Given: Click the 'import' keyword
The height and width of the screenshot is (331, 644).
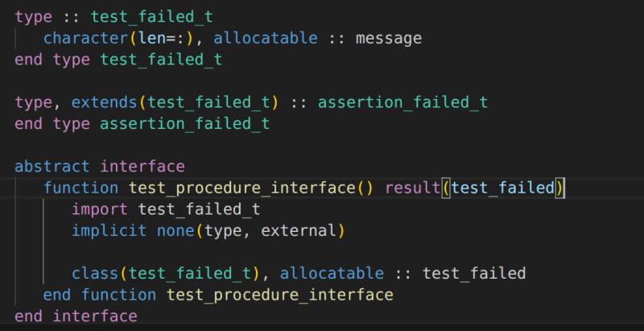Looking at the screenshot, I should point(100,209).
